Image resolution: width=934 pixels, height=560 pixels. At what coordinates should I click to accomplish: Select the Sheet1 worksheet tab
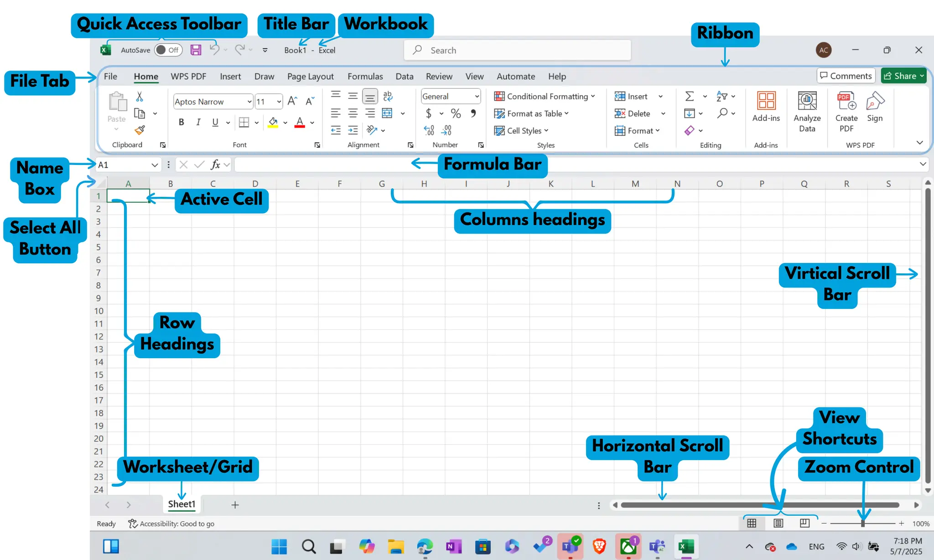(182, 504)
